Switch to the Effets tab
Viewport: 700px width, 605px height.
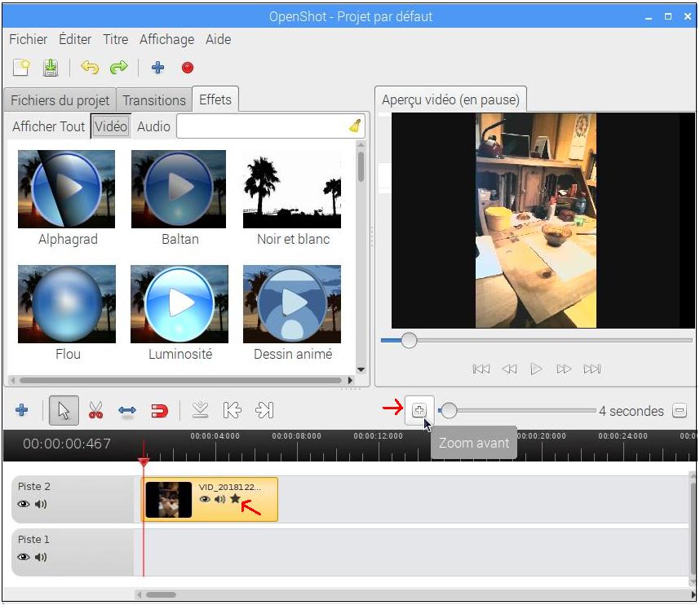click(x=215, y=99)
